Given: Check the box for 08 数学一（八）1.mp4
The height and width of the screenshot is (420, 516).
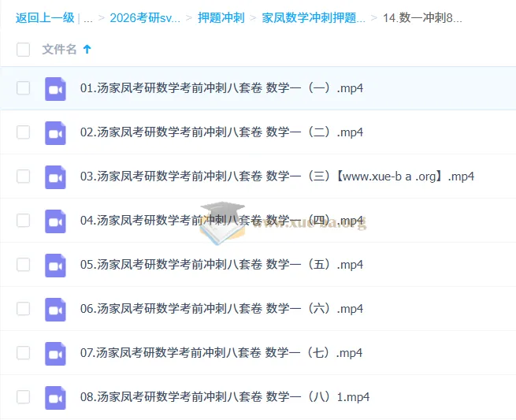Looking at the screenshot, I should pos(24,396).
